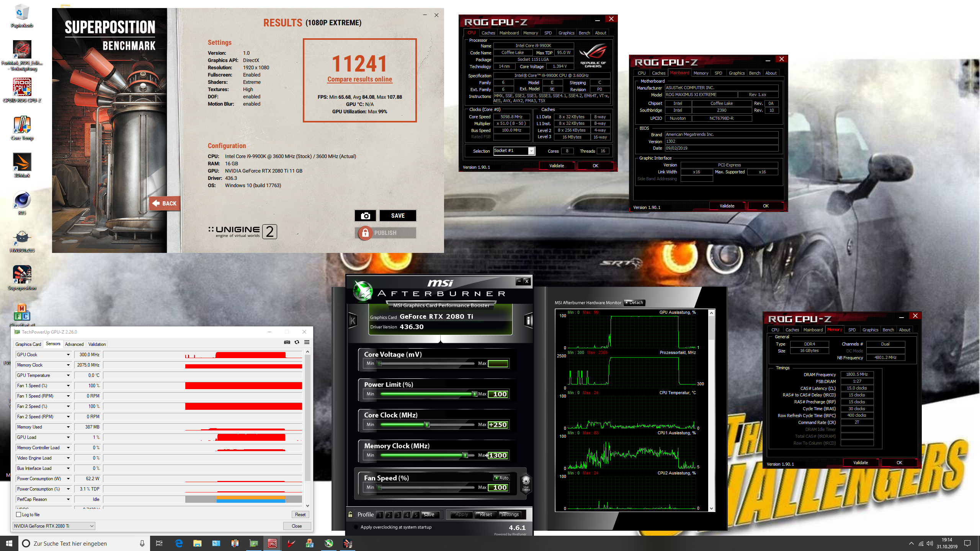Click Afterburner profile lock icon

pos(350,515)
